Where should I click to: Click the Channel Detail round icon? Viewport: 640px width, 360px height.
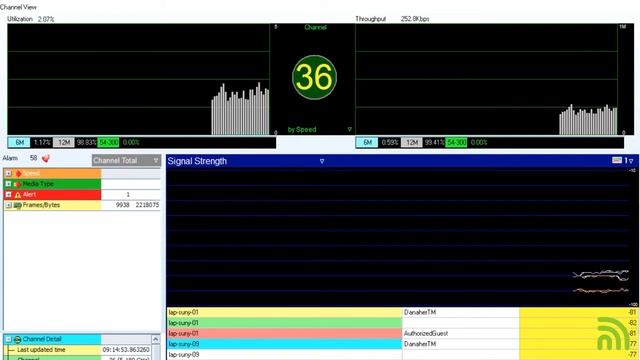coord(18,339)
